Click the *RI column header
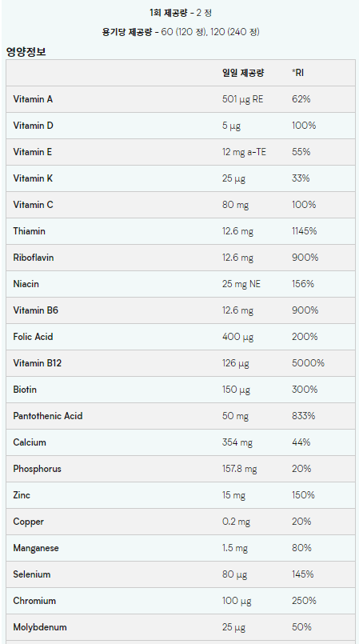Viewport: 359px width, 644px height. coord(298,73)
